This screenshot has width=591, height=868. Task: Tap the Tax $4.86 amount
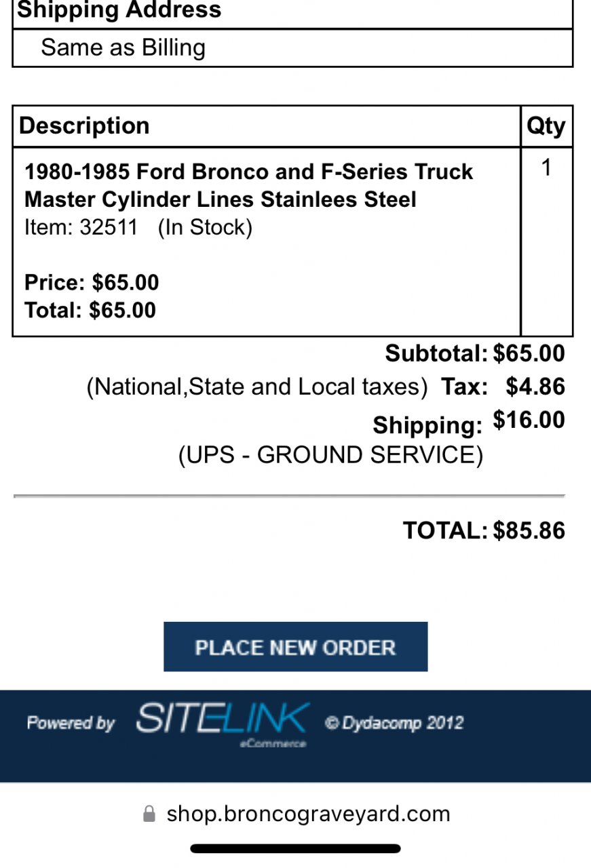(x=535, y=387)
